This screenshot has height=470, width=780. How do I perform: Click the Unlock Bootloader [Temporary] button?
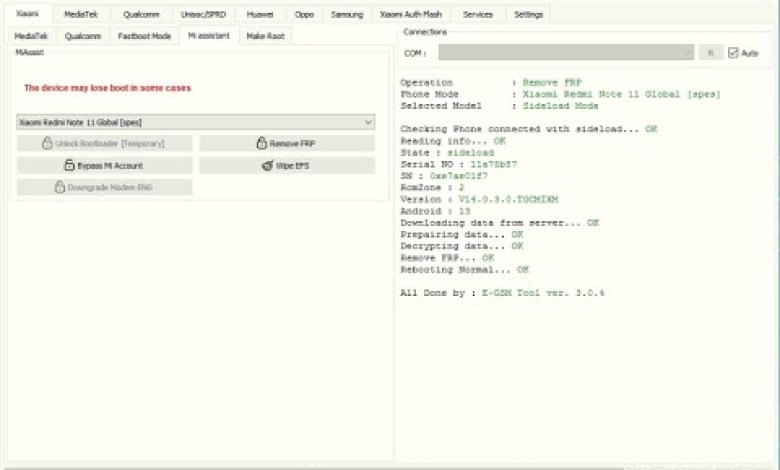pos(104,143)
